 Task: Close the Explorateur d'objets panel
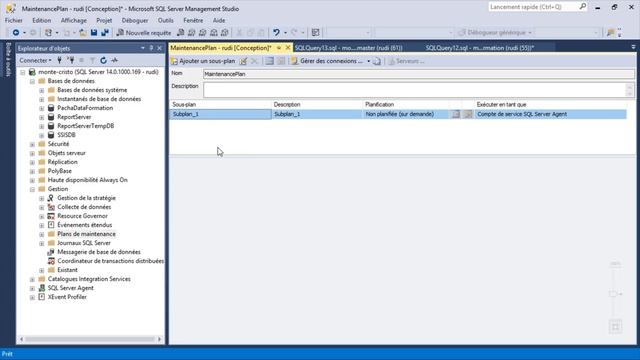click(x=160, y=48)
